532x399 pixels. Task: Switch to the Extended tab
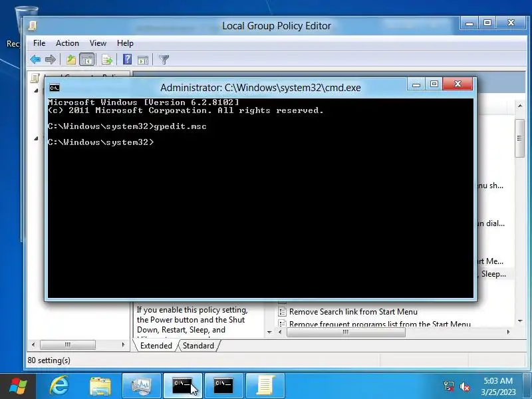pyautogui.click(x=156, y=346)
